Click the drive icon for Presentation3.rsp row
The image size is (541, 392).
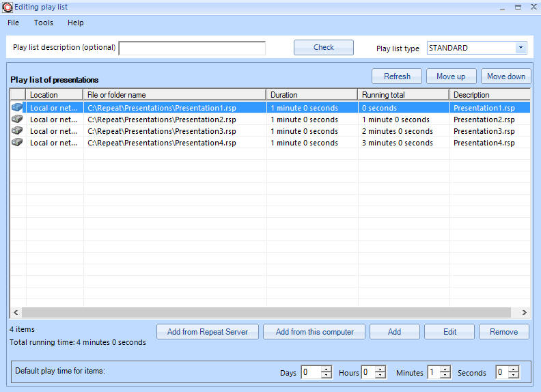[17, 131]
